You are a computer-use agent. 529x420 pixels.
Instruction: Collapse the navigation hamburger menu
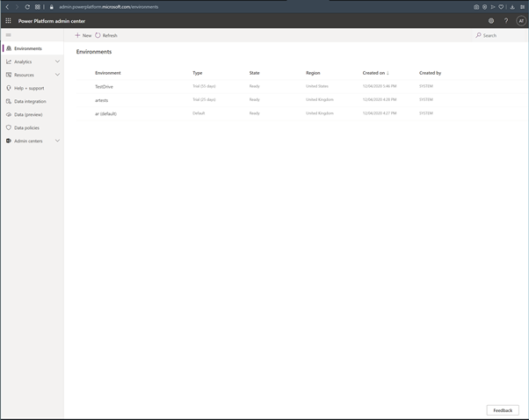(x=9, y=35)
